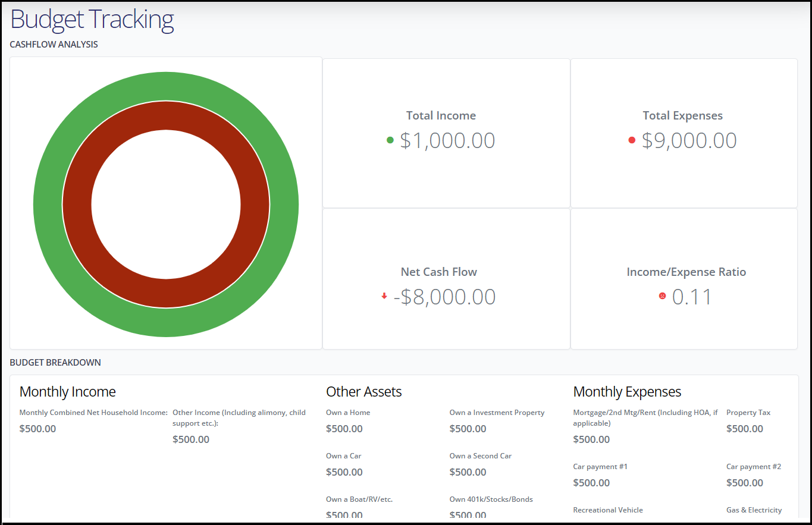The image size is (812, 525).
Task: Click the Own a Second Car label
Action: click(481, 456)
